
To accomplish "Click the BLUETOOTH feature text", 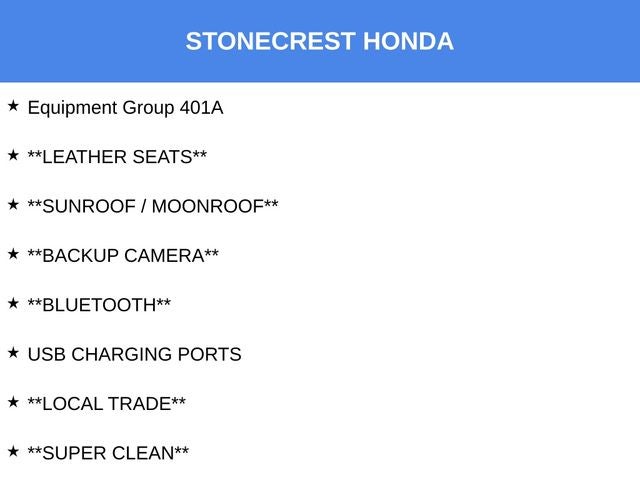I will coord(99,305).
